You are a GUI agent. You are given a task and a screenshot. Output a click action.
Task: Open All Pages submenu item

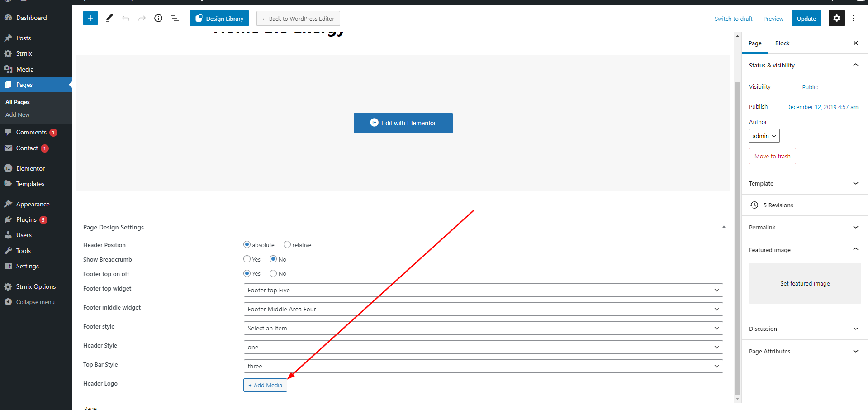[18, 102]
